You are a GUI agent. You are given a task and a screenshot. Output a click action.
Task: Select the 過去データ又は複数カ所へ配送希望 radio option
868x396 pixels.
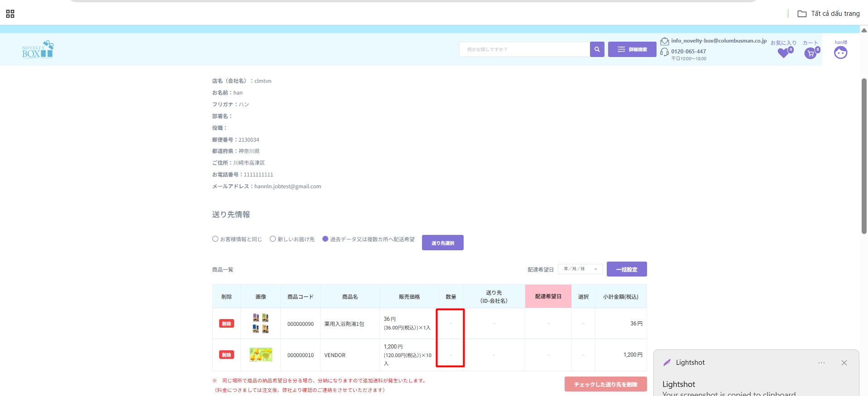(325, 239)
